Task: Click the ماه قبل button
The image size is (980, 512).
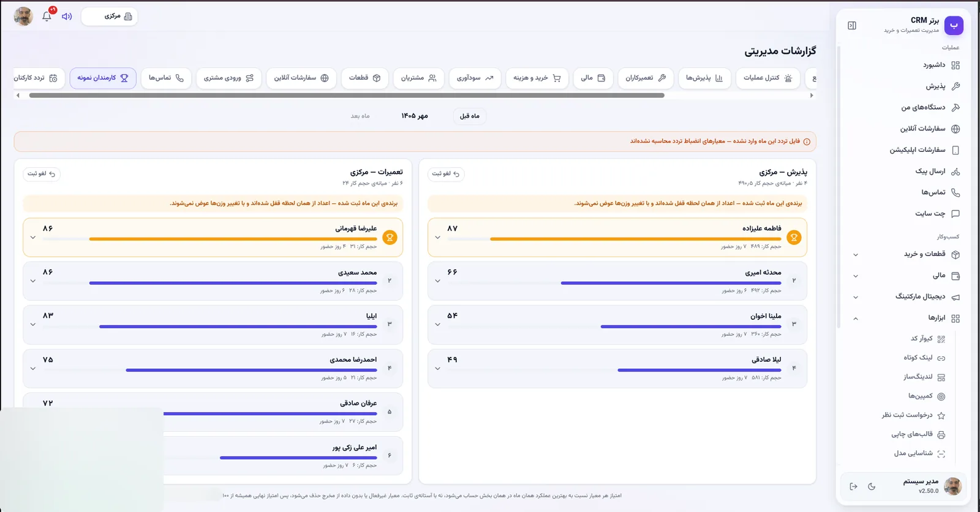Action: [x=470, y=116]
